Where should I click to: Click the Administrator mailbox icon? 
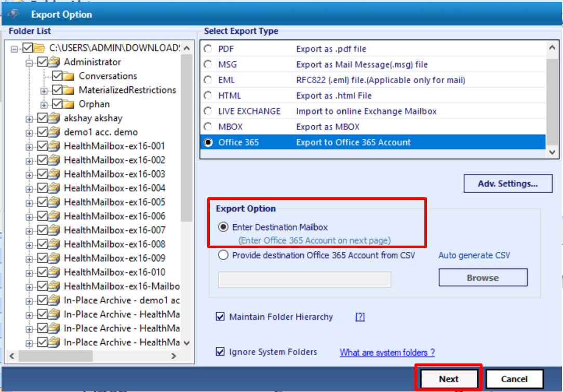(x=54, y=62)
